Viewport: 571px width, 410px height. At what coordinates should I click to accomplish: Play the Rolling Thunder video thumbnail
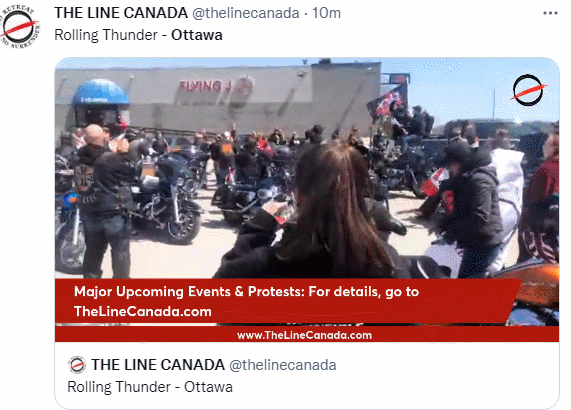click(307, 200)
